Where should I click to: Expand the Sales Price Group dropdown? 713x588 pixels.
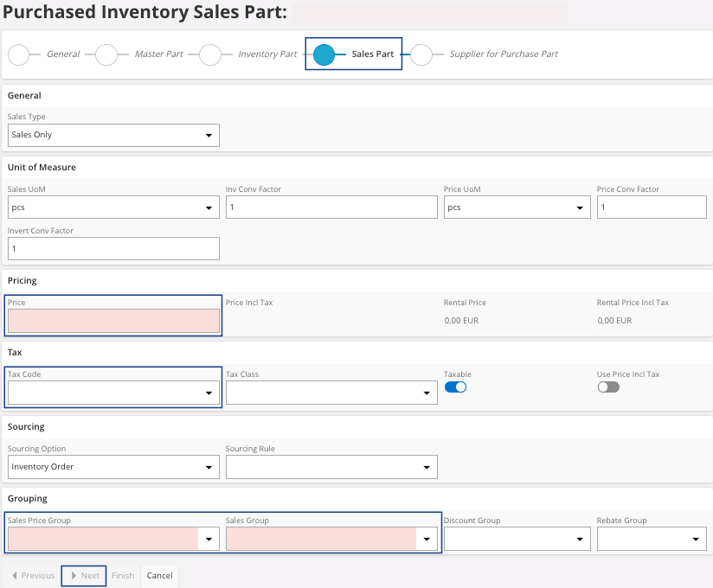click(x=113, y=539)
